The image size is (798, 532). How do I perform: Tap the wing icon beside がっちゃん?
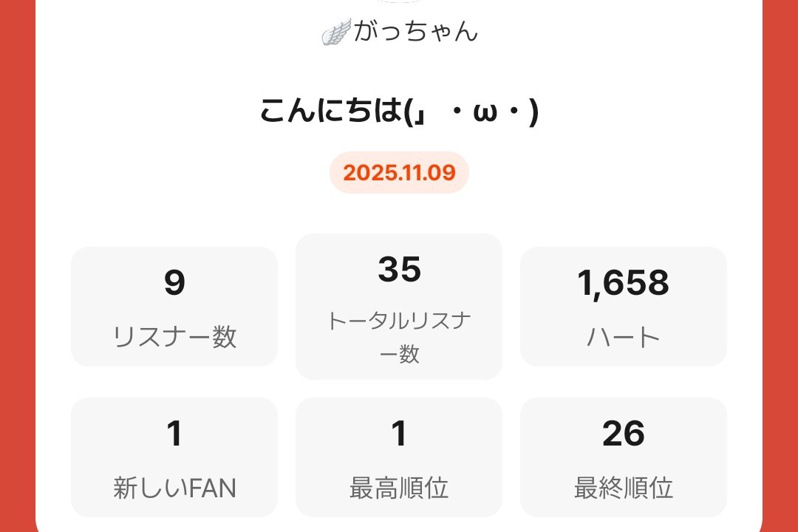[337, 32]
